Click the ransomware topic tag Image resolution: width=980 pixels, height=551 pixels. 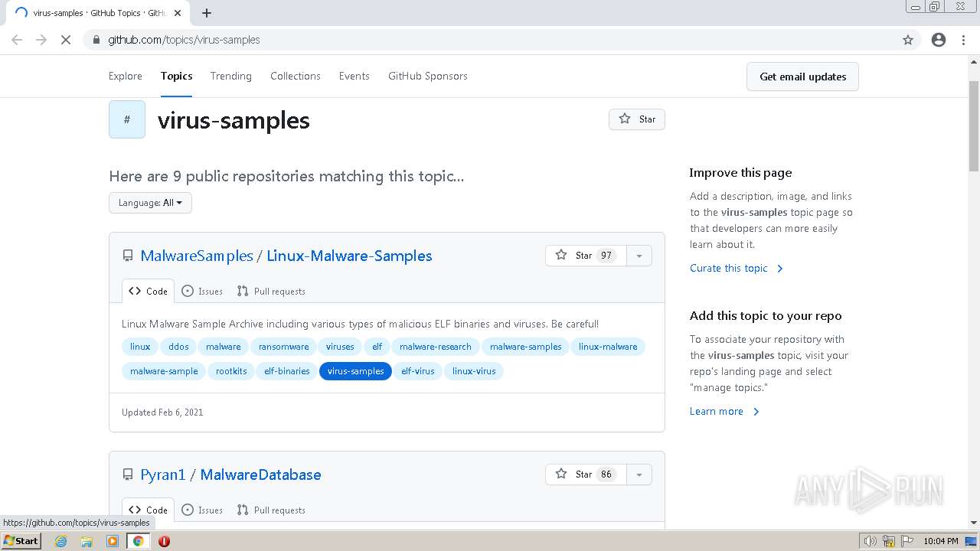[283, 347]
